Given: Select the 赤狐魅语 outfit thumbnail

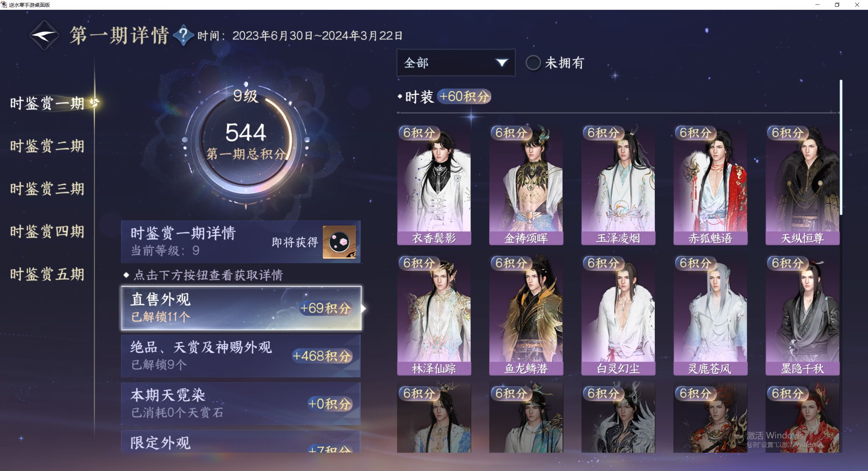Looking at the screenshot, I should [710, 185].
